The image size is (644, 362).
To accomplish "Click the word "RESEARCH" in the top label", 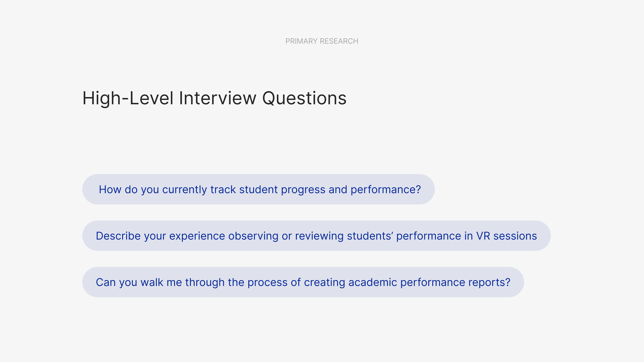I will [x=339, y=41].
